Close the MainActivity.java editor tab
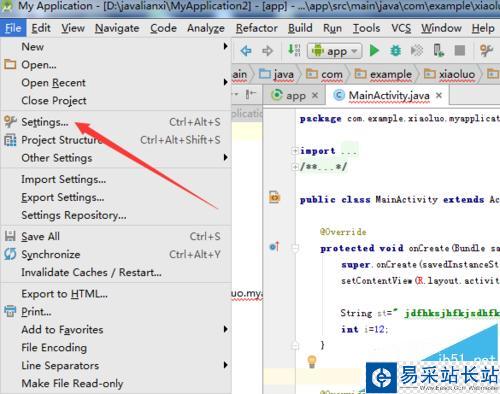500x394 pixels. tap(439, 95)
